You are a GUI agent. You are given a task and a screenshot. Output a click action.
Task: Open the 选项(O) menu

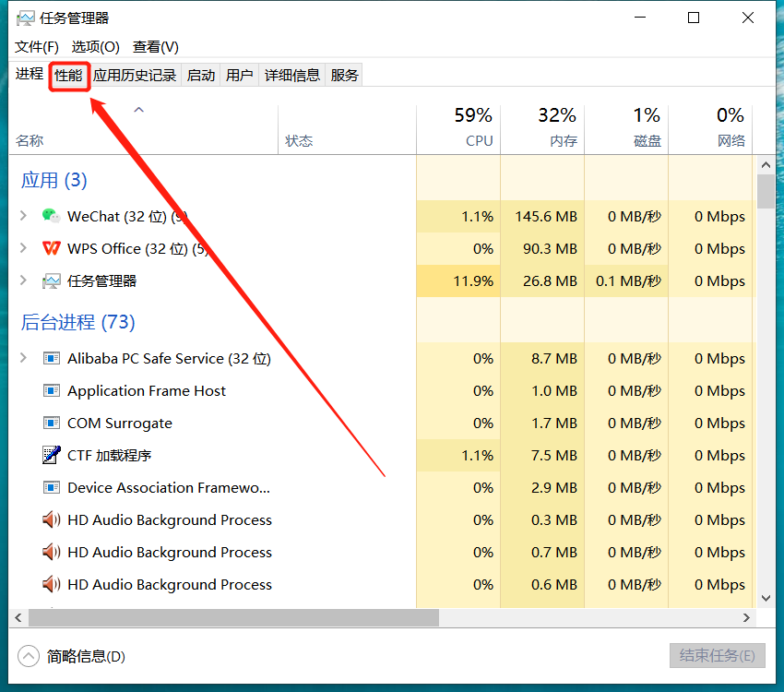(96, 47)
